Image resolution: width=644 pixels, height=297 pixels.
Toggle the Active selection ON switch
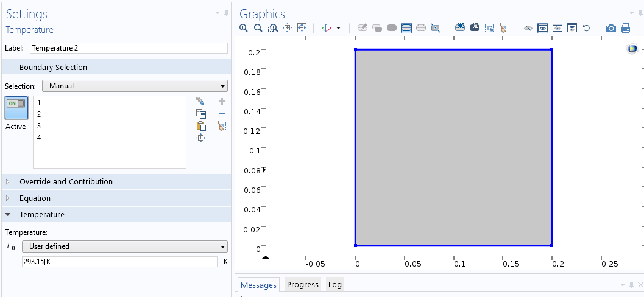16,107
